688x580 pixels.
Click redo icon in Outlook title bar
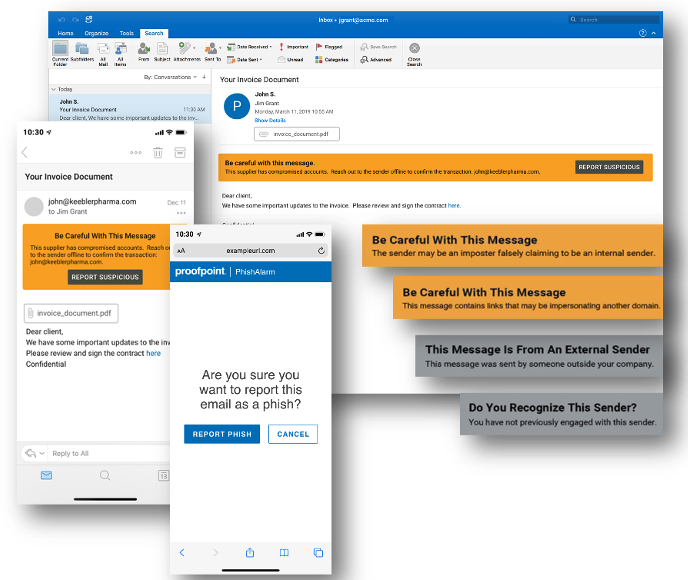75,19
